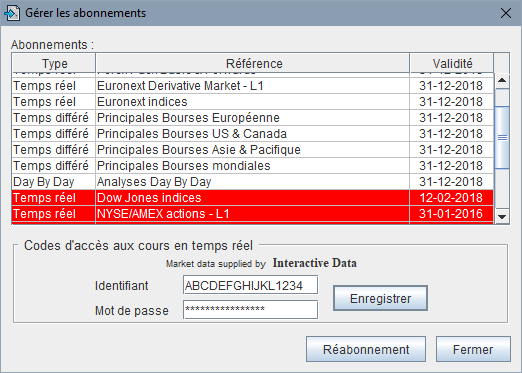
Task: Select the Analyses Day By Day row
Action: point(253,182)
